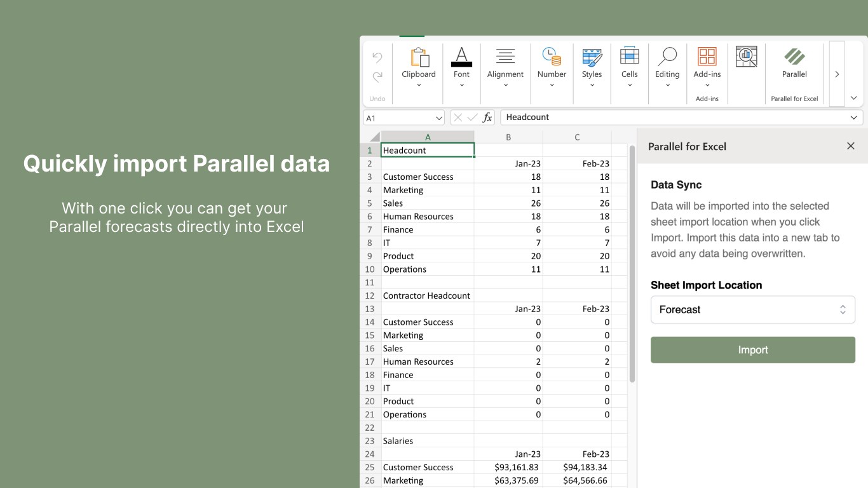Click the formula bar containing Headcount
This screenshot has height=488, width=868.
pyautogui.click(x=682, y=118)
